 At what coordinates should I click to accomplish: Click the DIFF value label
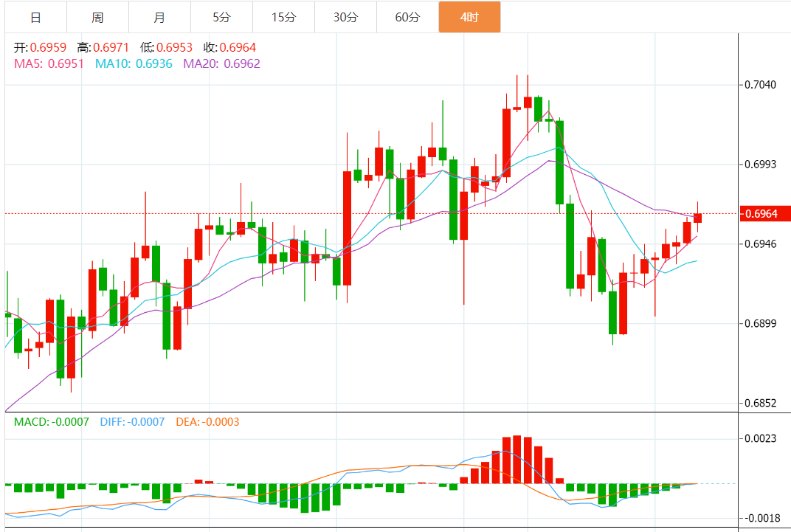pyautogui.click(x=132, y=422)
